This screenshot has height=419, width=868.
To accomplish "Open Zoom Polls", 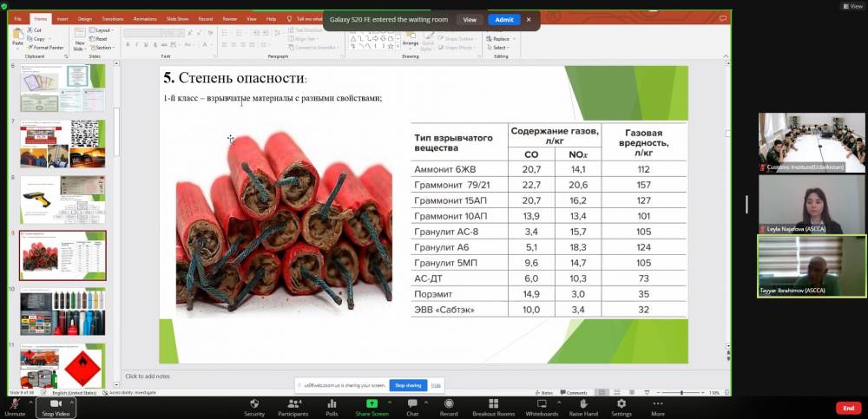I will pyautogui.click(x=332, y=408).
